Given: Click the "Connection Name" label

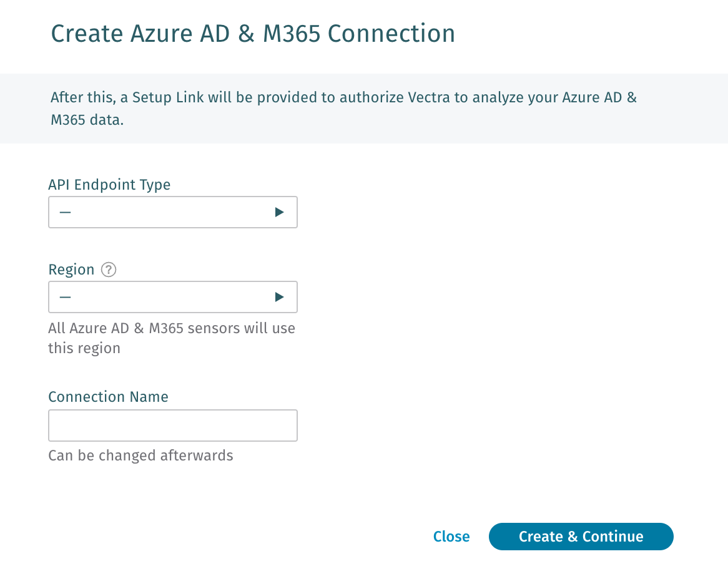Looking at the screenshot, I should (x=108, y=397).
